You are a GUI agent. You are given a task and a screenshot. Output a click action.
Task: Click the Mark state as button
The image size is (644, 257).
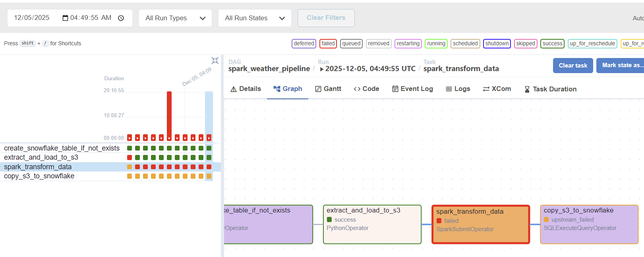point(620,66)
